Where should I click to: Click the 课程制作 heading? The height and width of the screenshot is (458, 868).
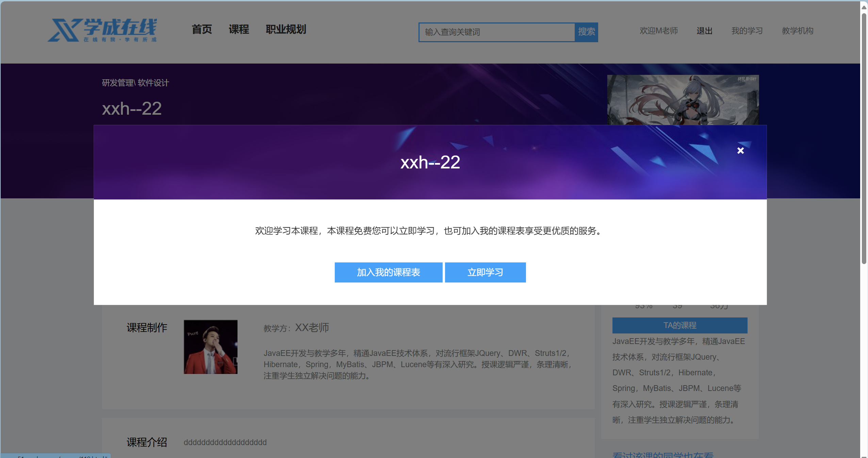click(x=147, y=328)
